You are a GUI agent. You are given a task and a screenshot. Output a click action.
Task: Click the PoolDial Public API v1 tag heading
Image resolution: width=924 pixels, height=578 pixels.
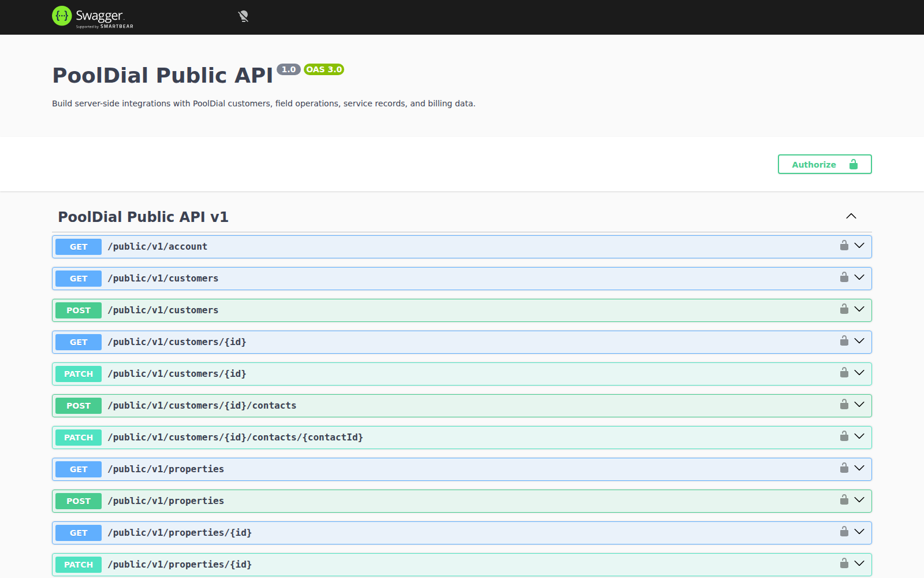pyautogui.click(x=143, y=217)
